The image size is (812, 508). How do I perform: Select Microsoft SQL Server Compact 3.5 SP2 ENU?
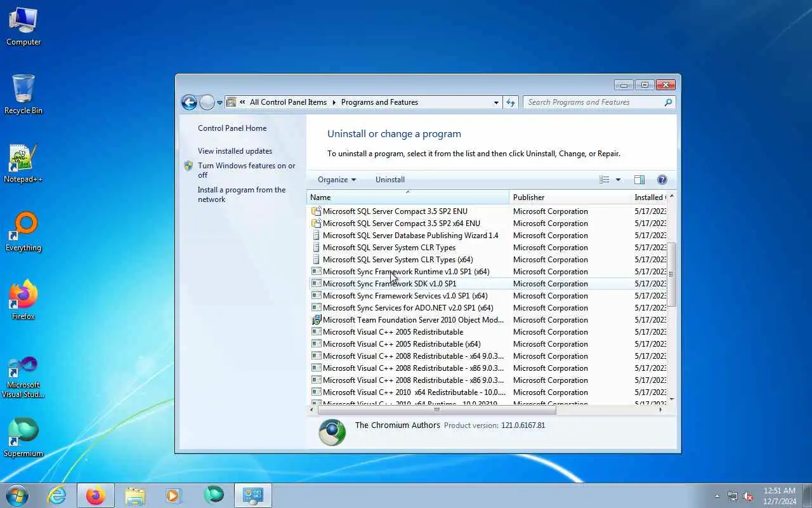coord(487,211)
